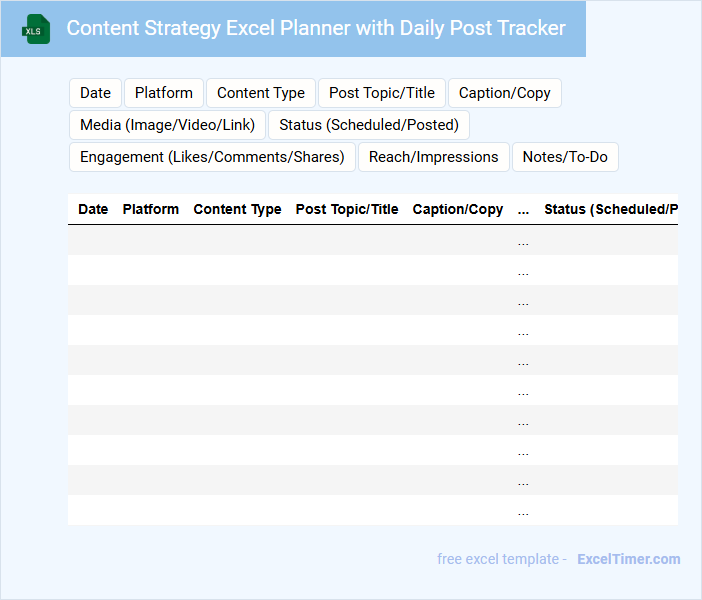Click the Content Type tag
The height and width of the screenshot is (600, 702).
(x=261, y=93)
